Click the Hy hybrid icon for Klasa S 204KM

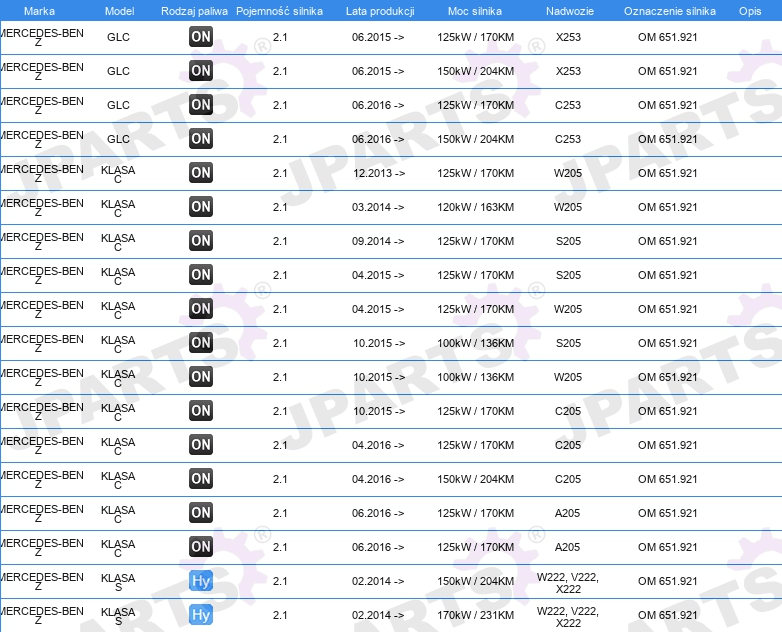point(201,581)
